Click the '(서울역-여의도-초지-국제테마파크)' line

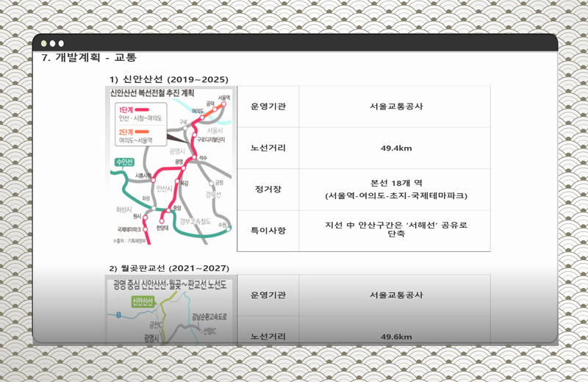[396, 195]
